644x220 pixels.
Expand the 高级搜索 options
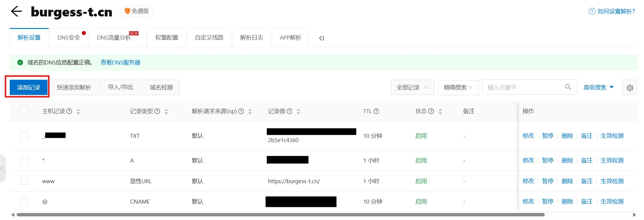coord(598,88)
